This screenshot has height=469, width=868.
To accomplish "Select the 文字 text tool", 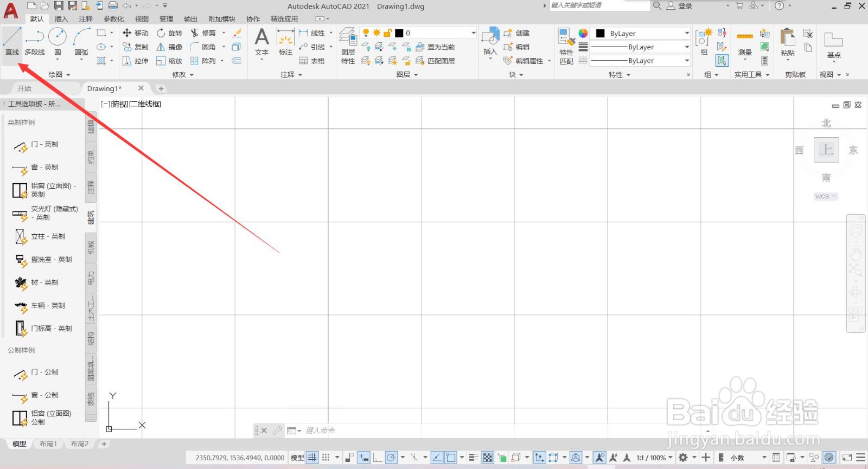I will [261, 42].
